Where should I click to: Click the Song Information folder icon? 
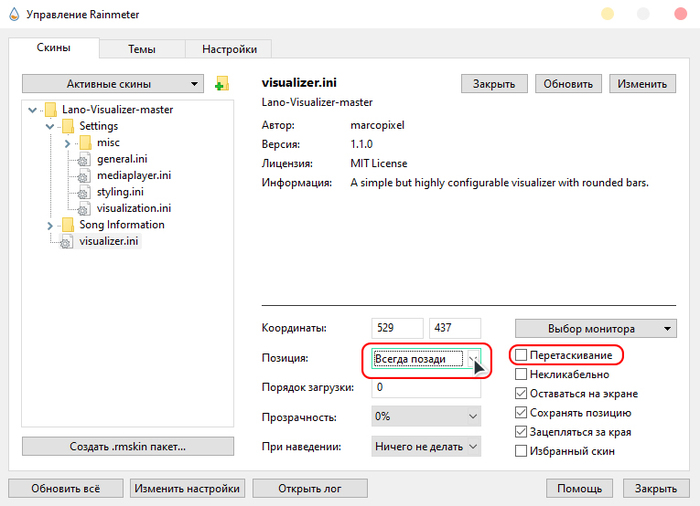[67, 225]
